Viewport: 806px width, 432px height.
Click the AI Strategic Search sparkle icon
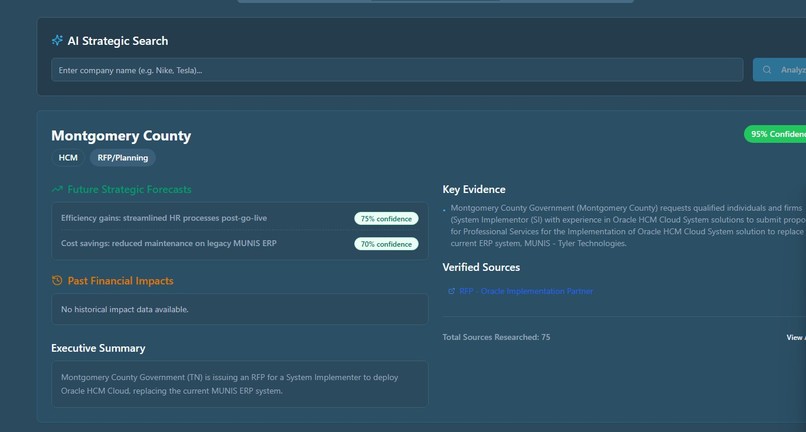point(57,40)
